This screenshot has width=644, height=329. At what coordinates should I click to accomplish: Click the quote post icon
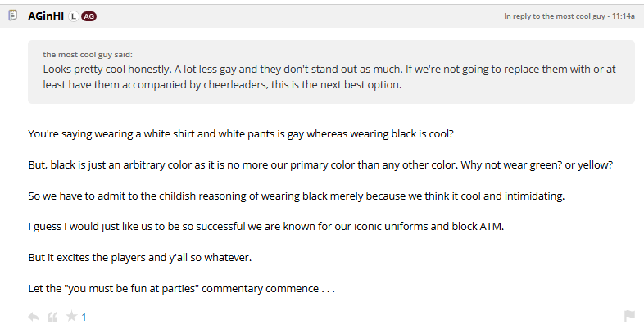[x=52, y=317]
